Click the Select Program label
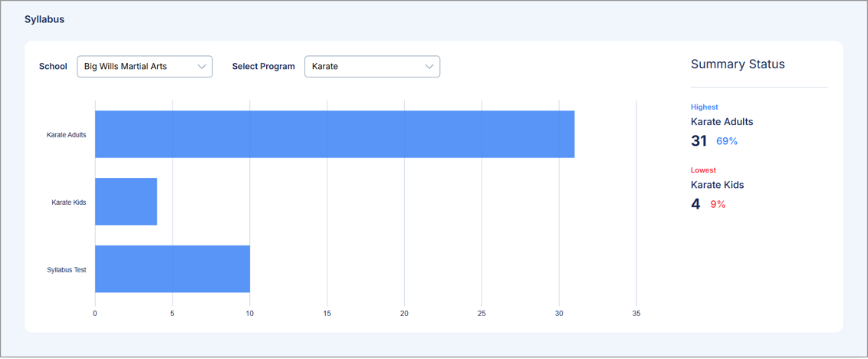The width and height of the screenshot is (868, 359). click(x=263, y=67)
